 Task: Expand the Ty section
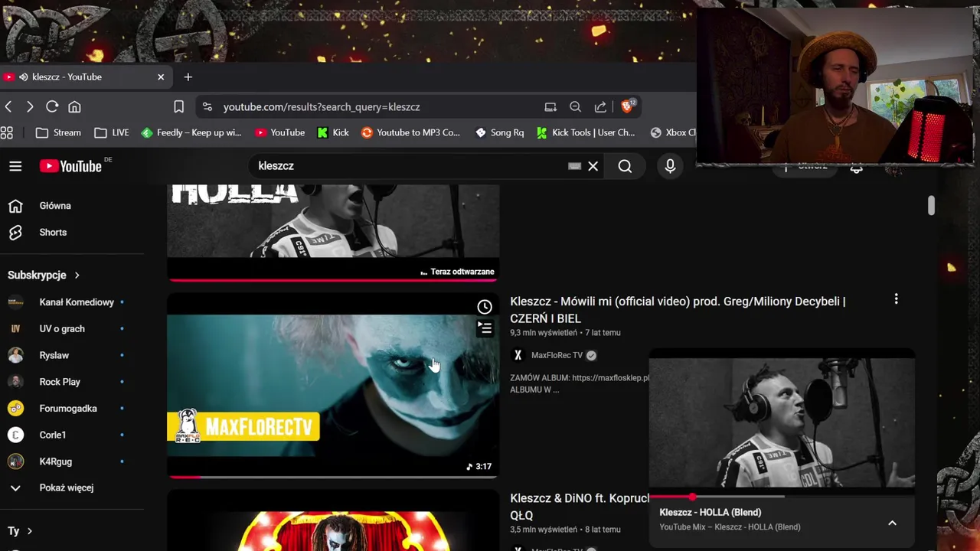(20, 531)
